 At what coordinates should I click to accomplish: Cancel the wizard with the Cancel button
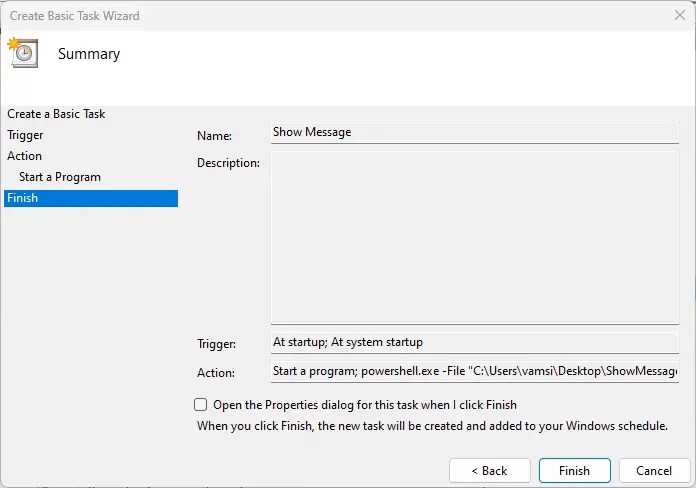[654, 470]
